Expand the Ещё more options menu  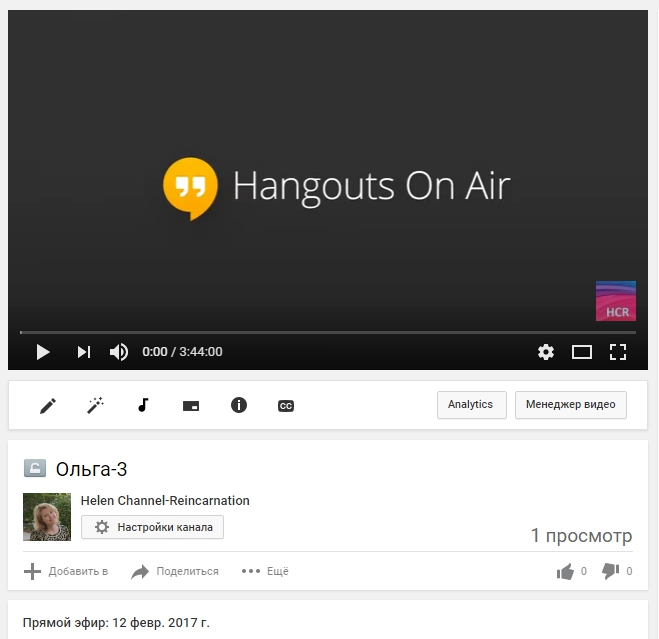coord(265,571)
